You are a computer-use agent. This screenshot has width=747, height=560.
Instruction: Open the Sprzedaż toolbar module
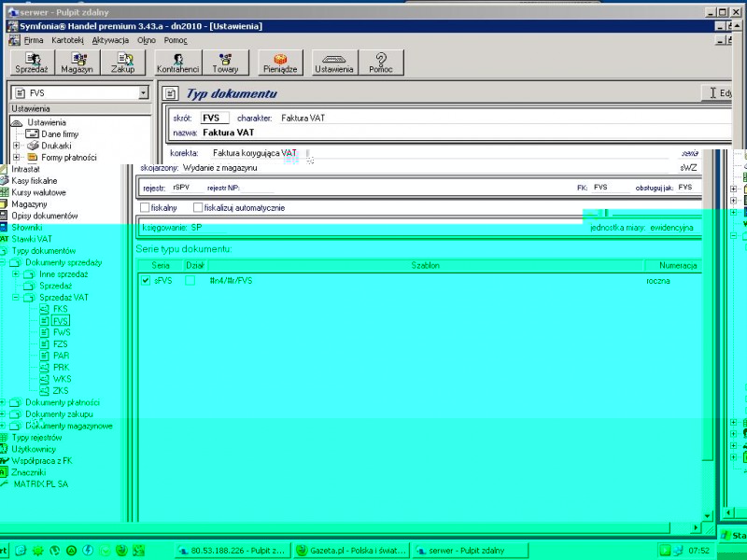point(32,63)
